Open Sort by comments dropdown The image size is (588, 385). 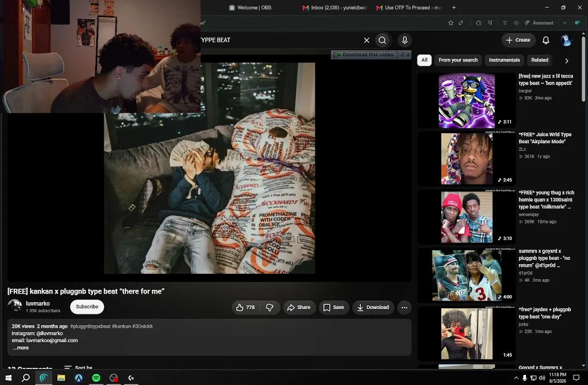pyautogui.click(x=79, y=367)
